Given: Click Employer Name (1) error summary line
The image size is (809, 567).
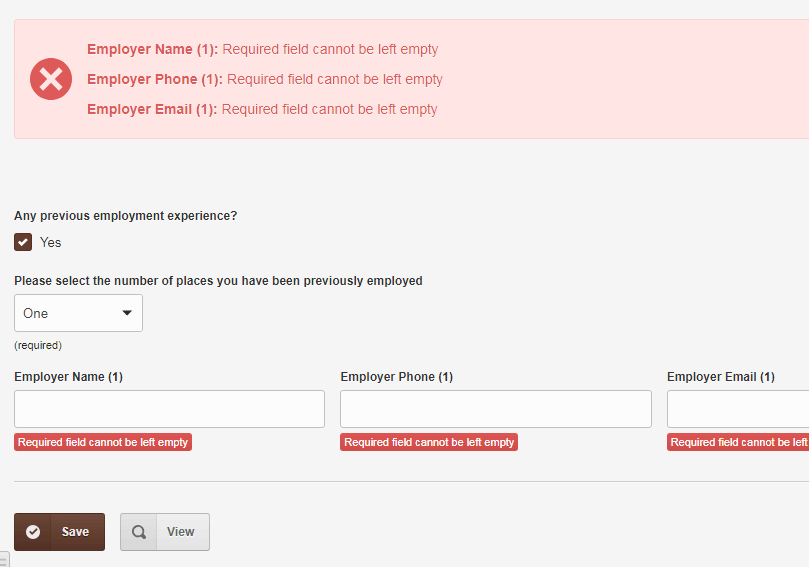Looking at the screenshot, I should [263, 50].
